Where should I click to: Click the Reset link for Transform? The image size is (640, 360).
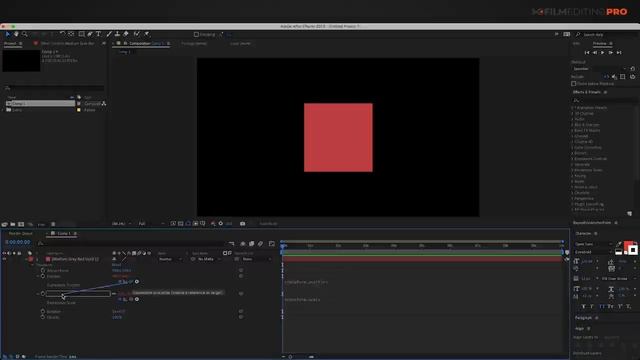coord(117,265)
